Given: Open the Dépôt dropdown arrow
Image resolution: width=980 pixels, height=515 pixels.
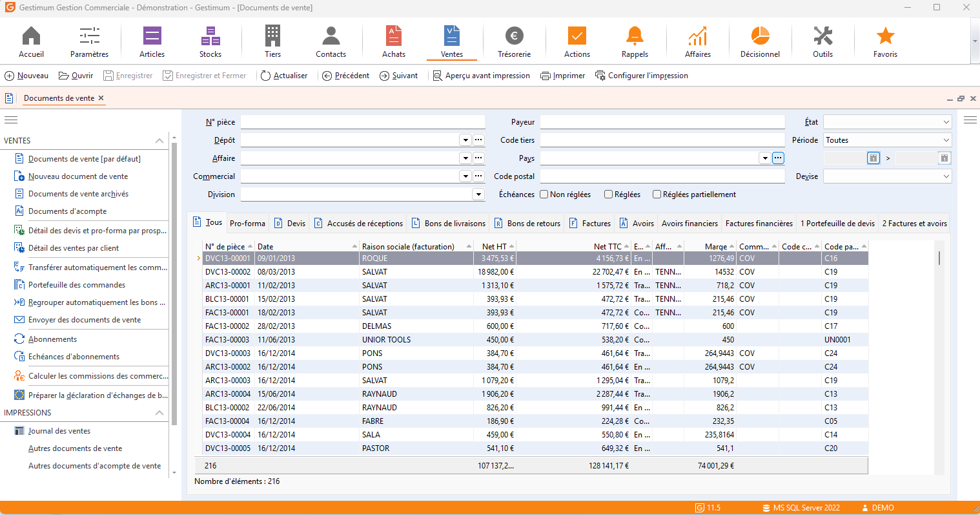Looking at the screenshot, I should click(465, 140).
